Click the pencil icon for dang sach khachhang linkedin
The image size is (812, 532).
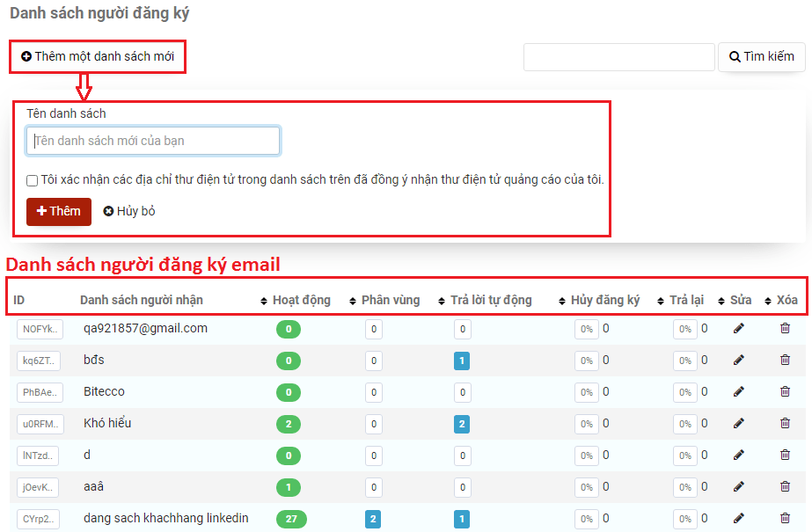click(x=739, y=519)
